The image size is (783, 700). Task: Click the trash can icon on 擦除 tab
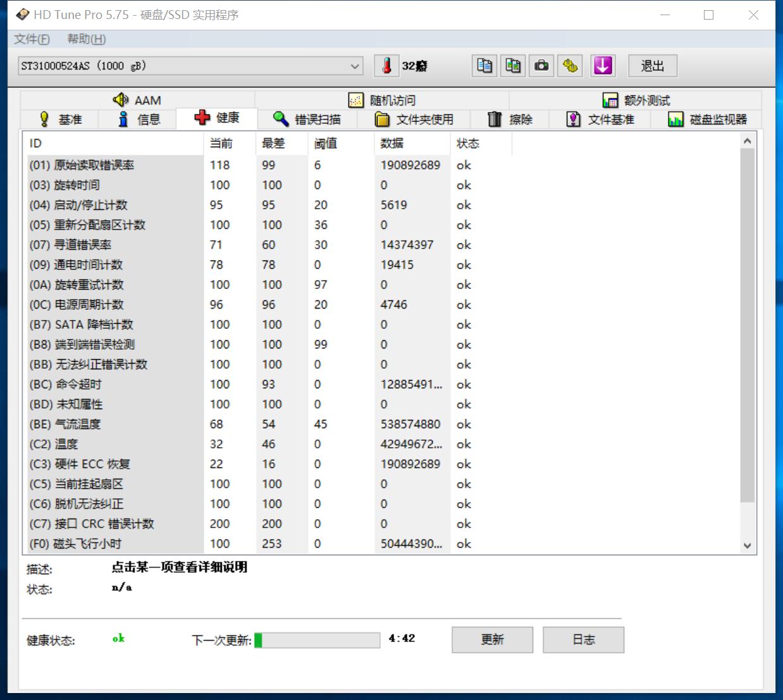(x=494, y=119)
